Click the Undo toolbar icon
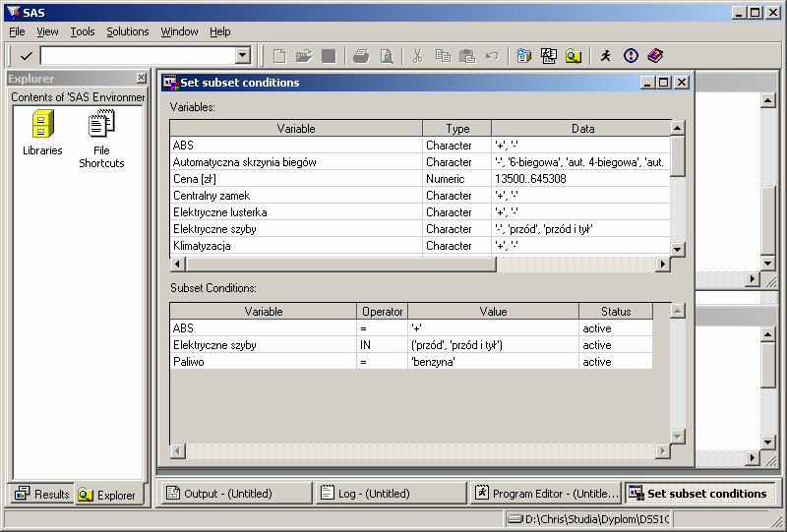The width and height of the screenshot is (787, 532). (x=492, y=56)
